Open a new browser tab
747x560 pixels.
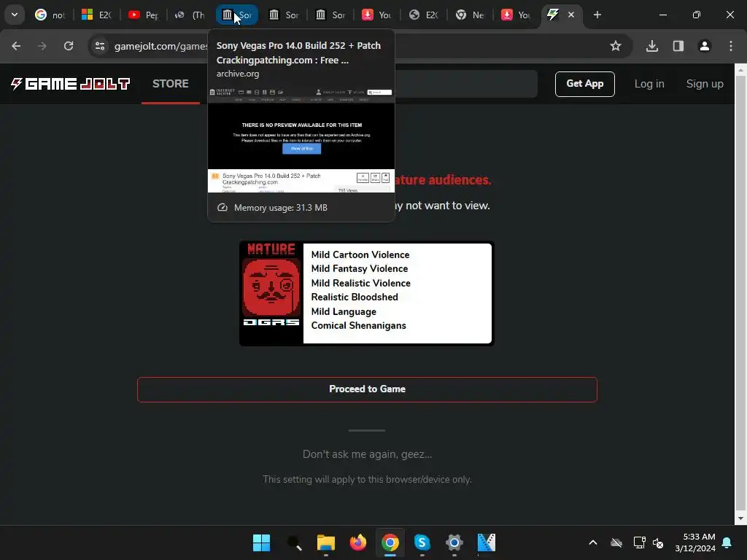(x=597, y=15)
